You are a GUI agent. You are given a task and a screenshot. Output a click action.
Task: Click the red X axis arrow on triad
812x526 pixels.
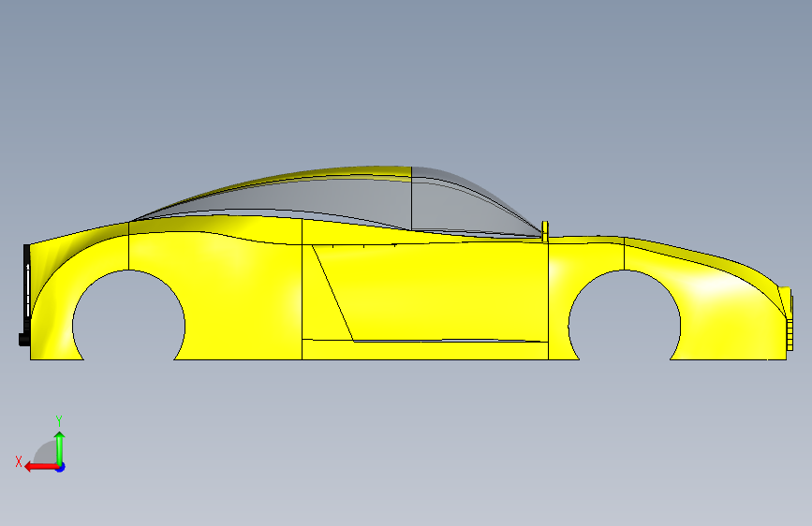tap(40, 467)
